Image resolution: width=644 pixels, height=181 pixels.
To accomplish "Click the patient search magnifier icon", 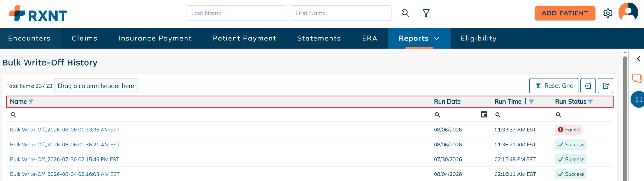I will pos(405,13).
